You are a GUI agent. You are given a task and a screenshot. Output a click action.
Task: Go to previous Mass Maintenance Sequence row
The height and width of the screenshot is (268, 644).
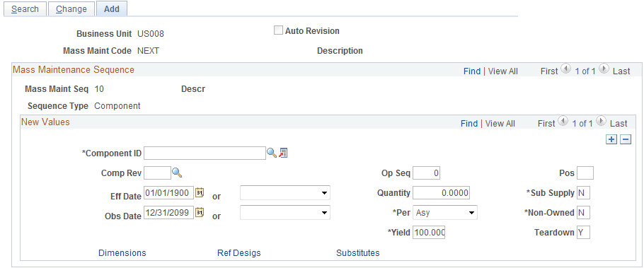[565, 70]
